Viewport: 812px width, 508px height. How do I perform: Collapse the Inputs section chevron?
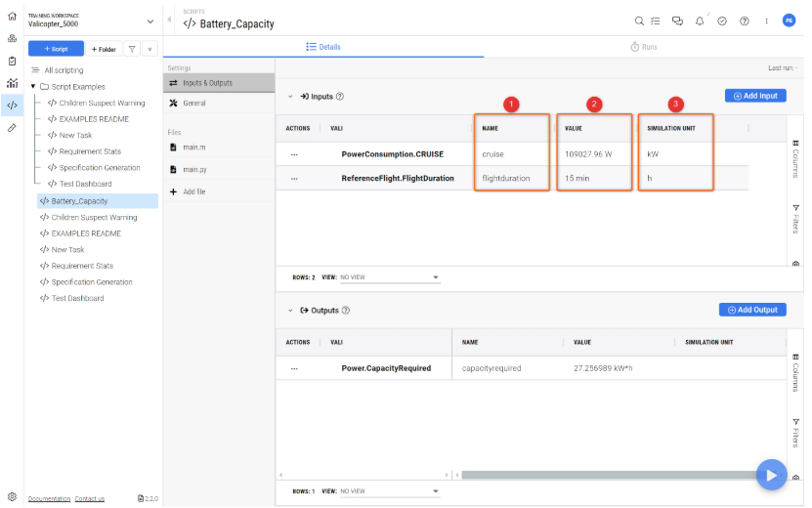pyautogui.click(x=290, y=97)
